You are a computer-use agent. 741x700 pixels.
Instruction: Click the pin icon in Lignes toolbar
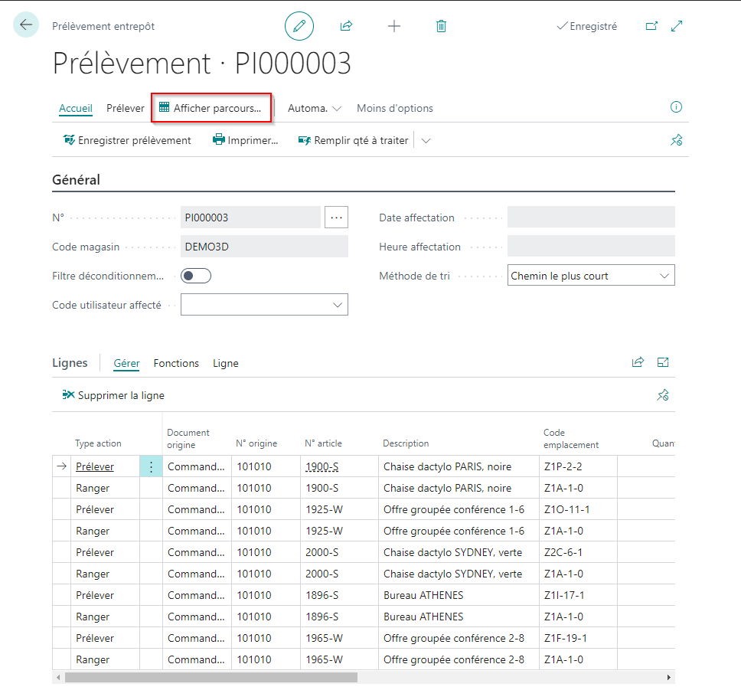pos(663,395)
